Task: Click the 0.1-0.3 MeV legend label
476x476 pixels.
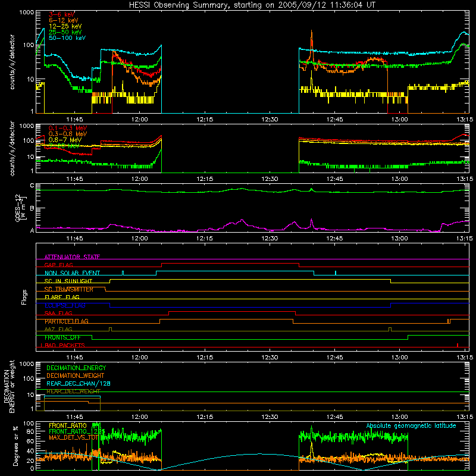Action: point(68,129)
